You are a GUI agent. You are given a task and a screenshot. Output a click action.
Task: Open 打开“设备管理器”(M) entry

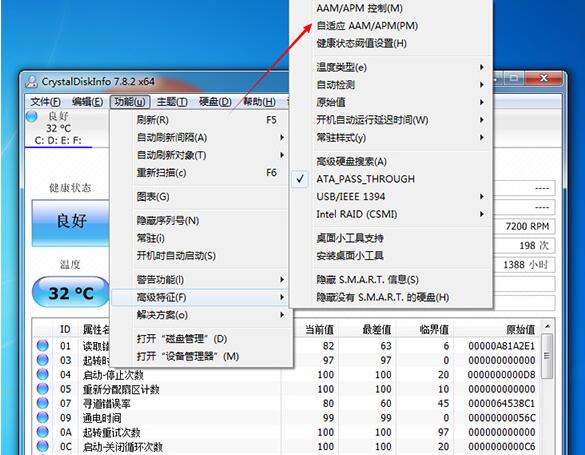point(200,356)
